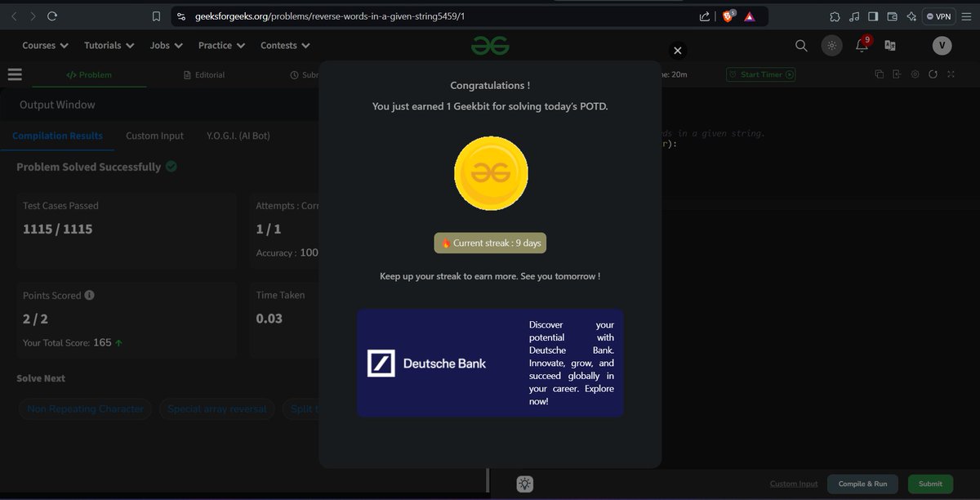980x500 pixels.
Task: Open the hamburger side menu beside Problem tab
Action: click(15, 74)
